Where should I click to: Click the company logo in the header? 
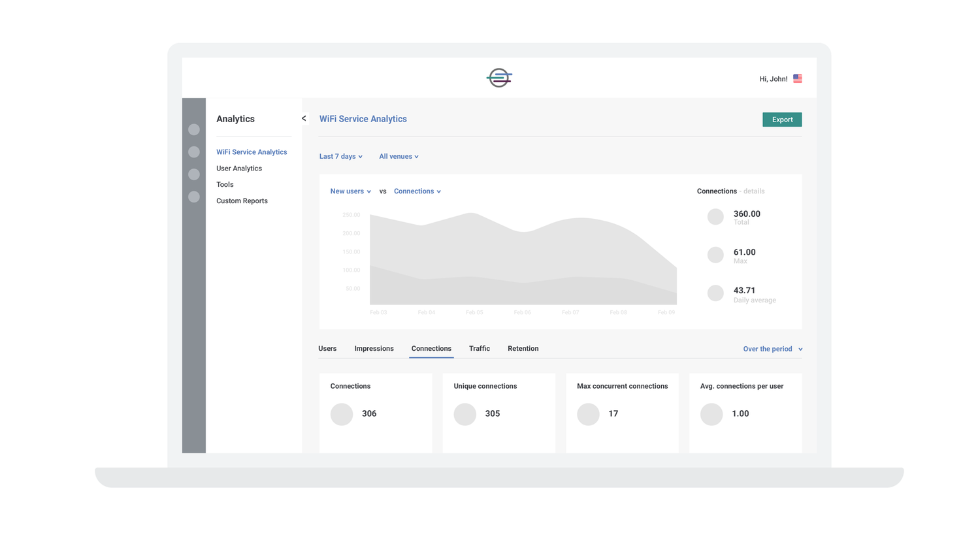499,78
